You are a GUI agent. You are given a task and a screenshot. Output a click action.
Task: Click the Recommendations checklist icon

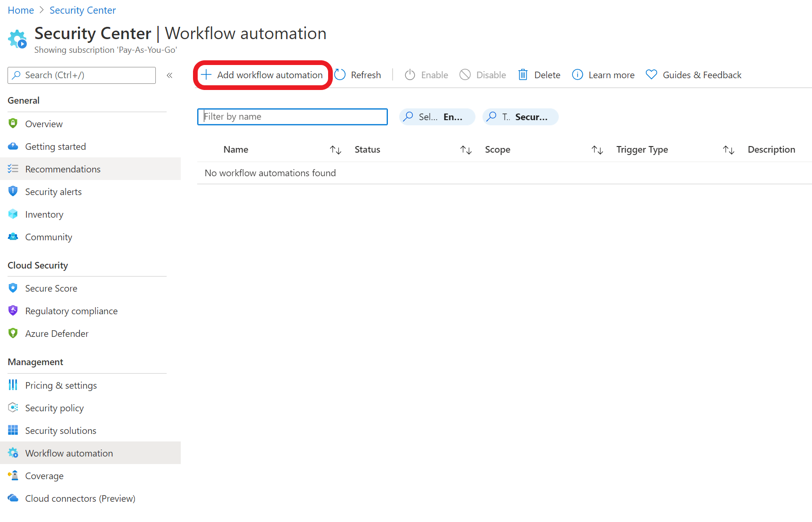(x=13, y=169)
